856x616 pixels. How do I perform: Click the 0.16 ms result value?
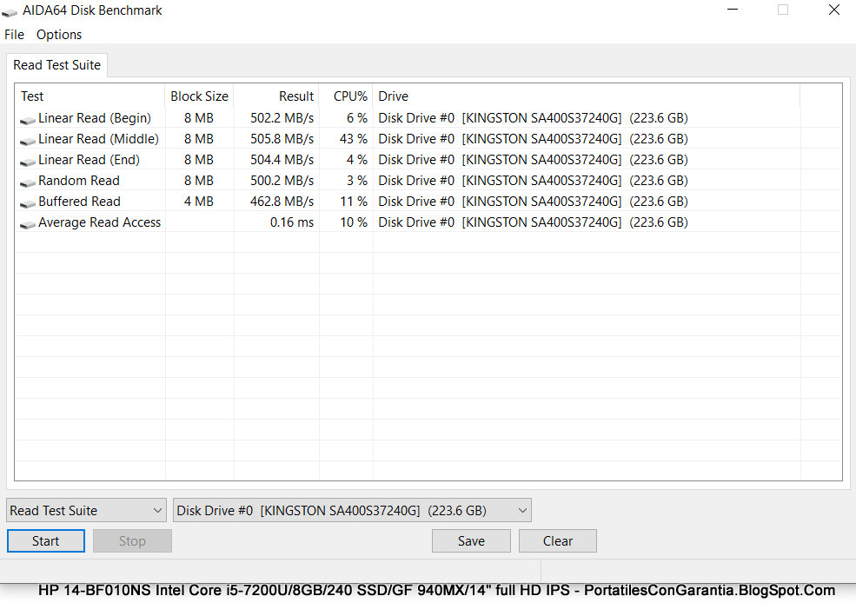[x=292, y=222]
